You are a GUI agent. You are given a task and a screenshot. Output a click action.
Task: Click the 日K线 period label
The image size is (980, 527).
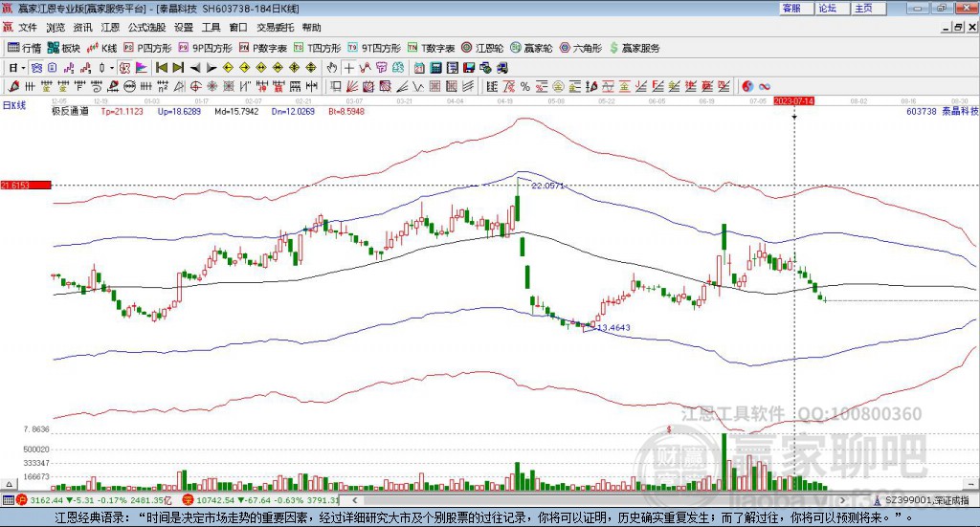[14, 105]
